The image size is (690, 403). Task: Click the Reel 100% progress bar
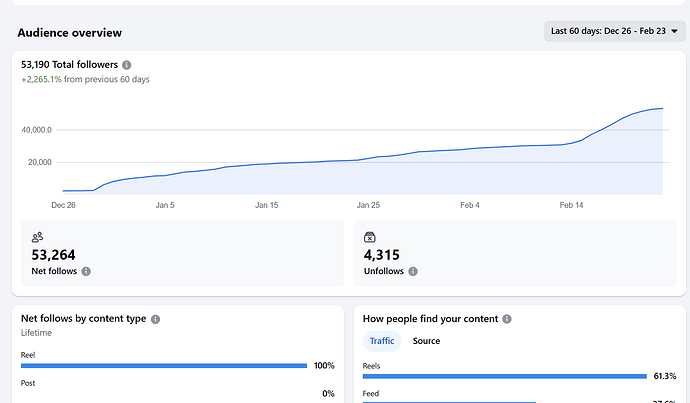click(164, 366)
